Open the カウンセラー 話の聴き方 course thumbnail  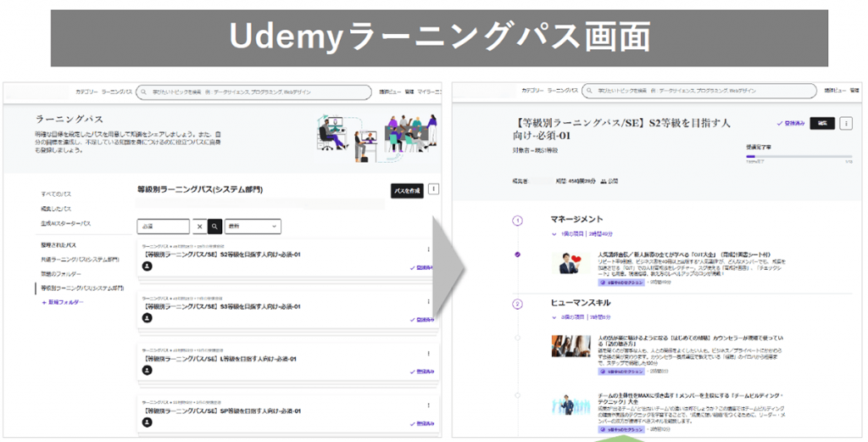(570, 345)
